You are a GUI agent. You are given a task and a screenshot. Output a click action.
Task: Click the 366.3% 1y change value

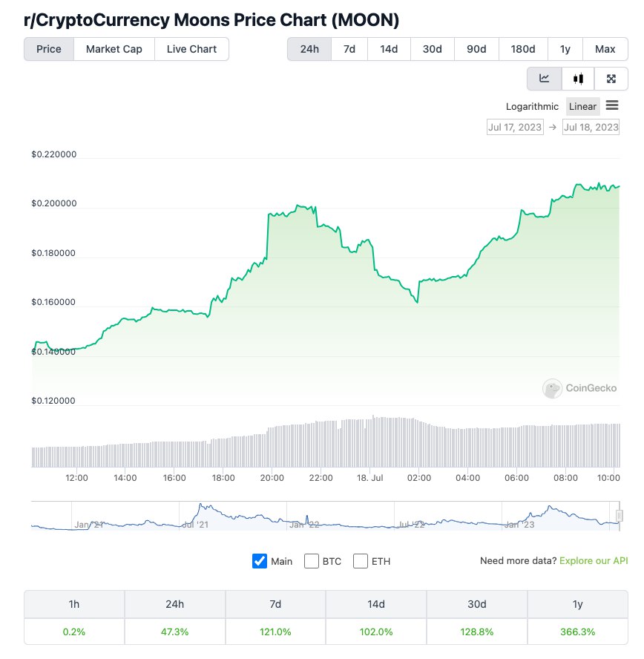click(x=578, y=632)
